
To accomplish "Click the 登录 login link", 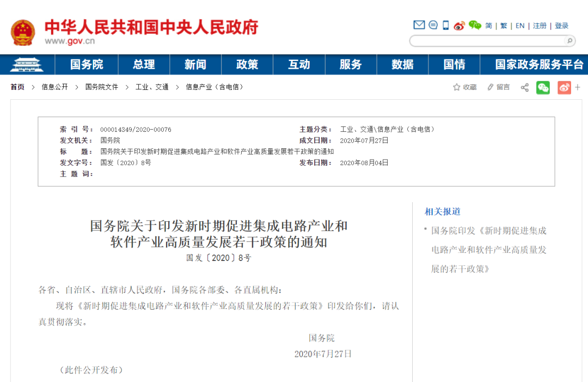I will 561,26.
